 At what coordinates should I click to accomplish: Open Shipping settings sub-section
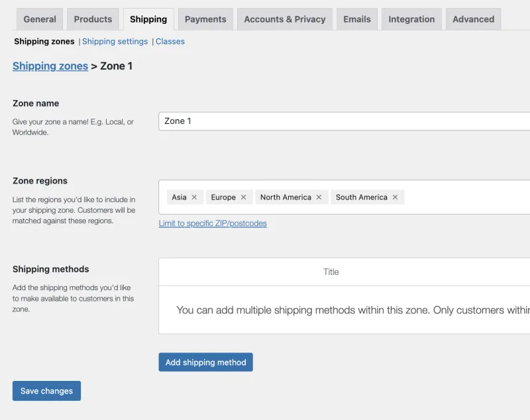tap(115, 41)
